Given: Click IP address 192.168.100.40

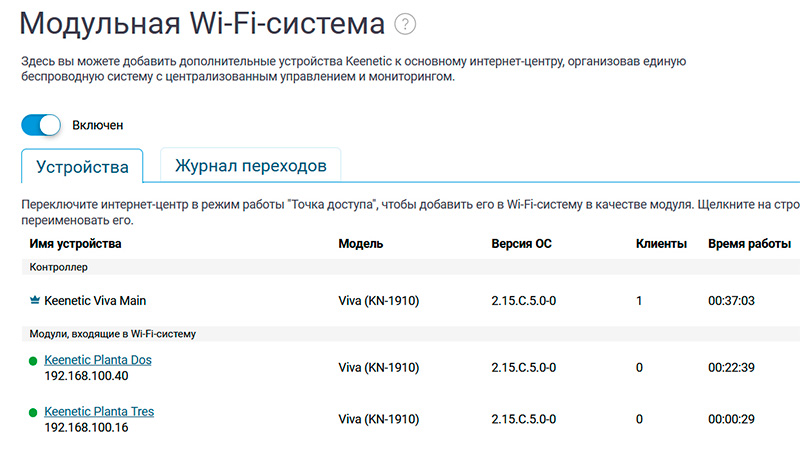Looking at the screenshot, I should 86,377.
